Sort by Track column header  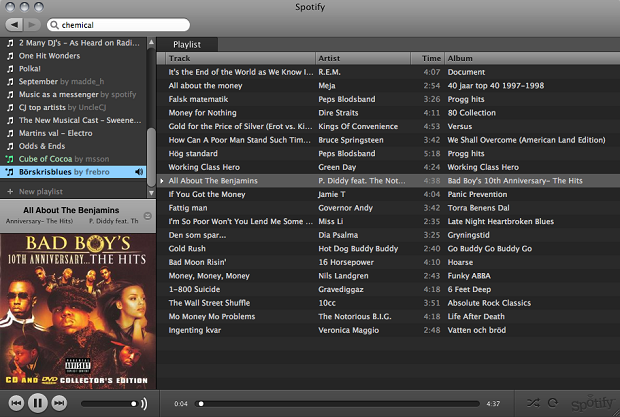(x=241, y=58)
